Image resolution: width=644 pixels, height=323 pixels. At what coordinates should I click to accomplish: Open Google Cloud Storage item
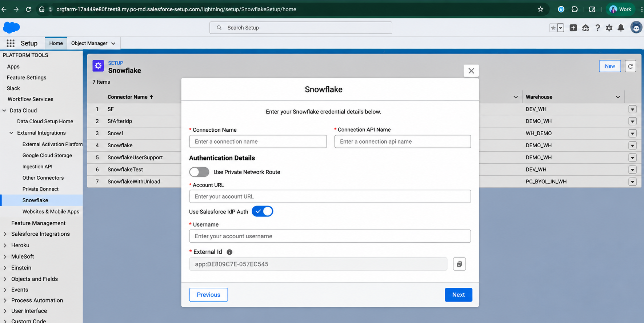tap(47, 155)
